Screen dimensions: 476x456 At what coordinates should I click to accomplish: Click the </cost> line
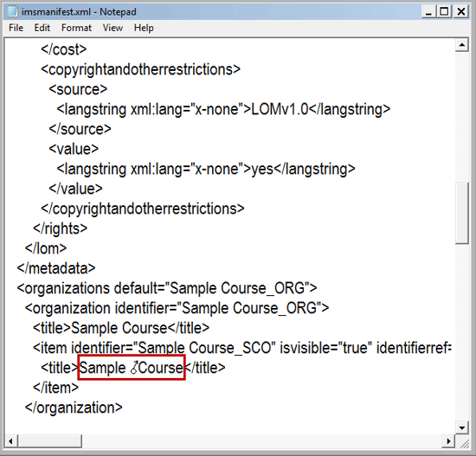click(64, 50)
